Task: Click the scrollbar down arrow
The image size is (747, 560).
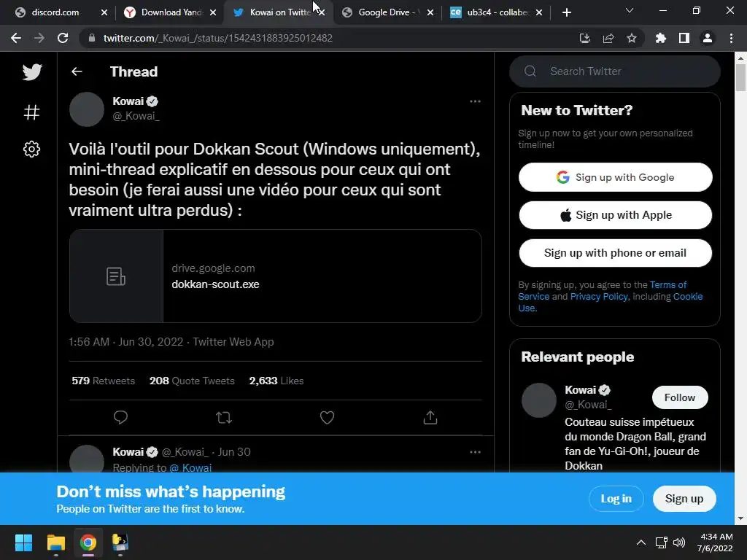Action: tap(740, 518)
